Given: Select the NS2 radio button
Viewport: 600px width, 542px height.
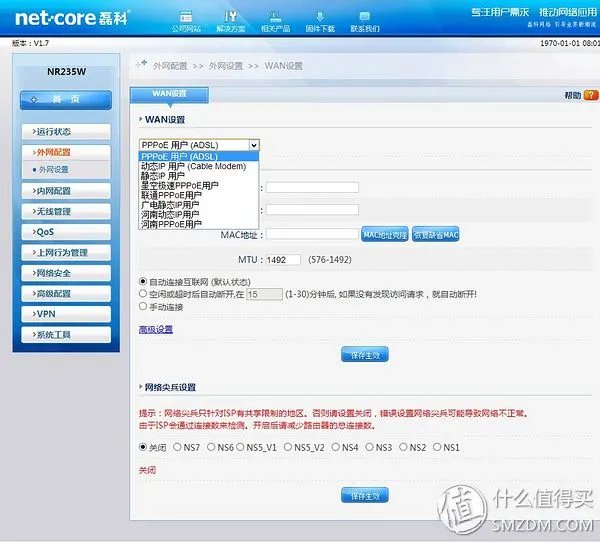Looking at the screenshot, I should (403, 447).
